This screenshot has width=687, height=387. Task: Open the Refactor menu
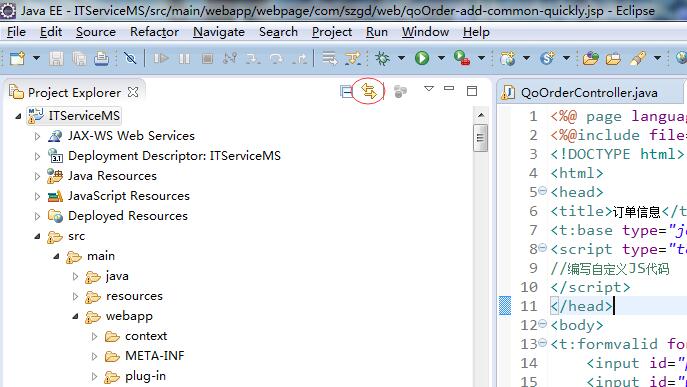[154, 32]
